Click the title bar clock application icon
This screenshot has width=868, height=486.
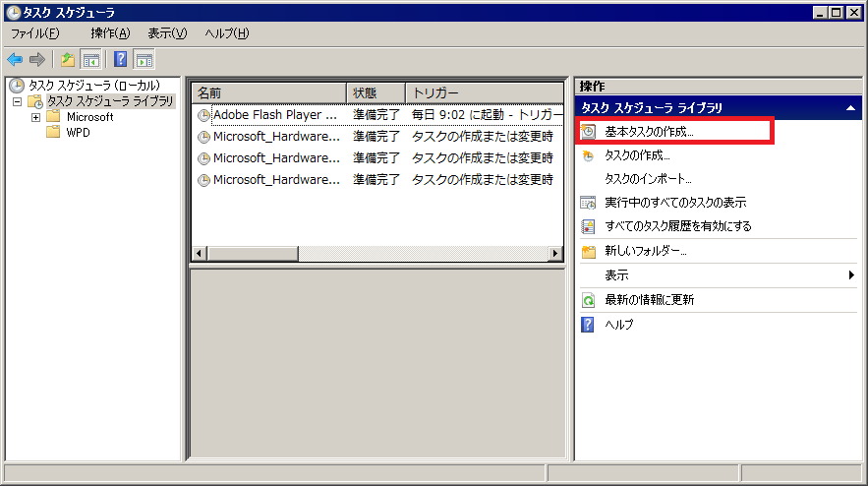coord(14,12)
